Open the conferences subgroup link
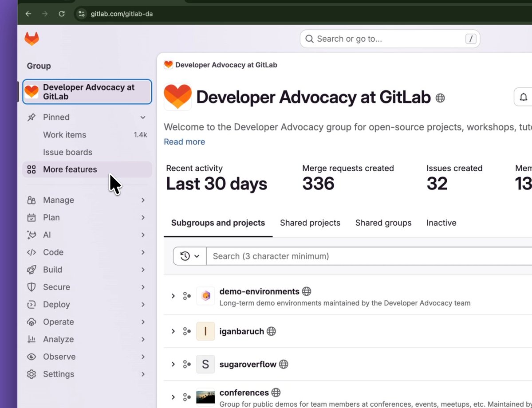 point(244,392)
